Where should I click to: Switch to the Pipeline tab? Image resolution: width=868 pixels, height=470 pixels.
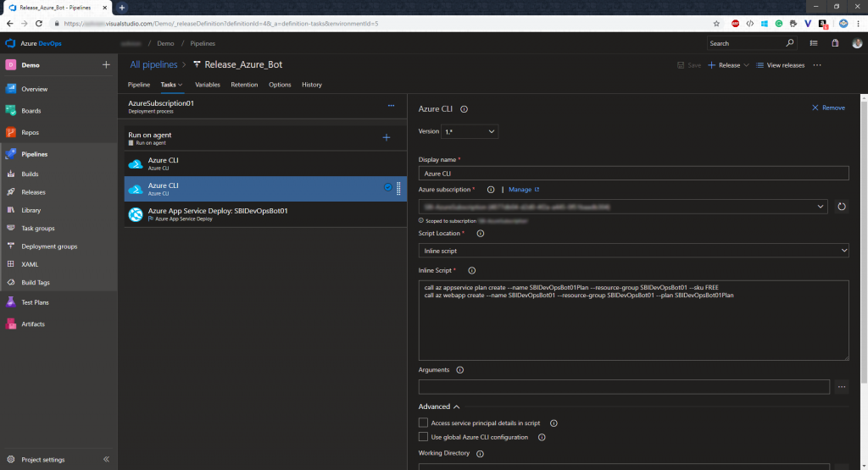[139, 85]
